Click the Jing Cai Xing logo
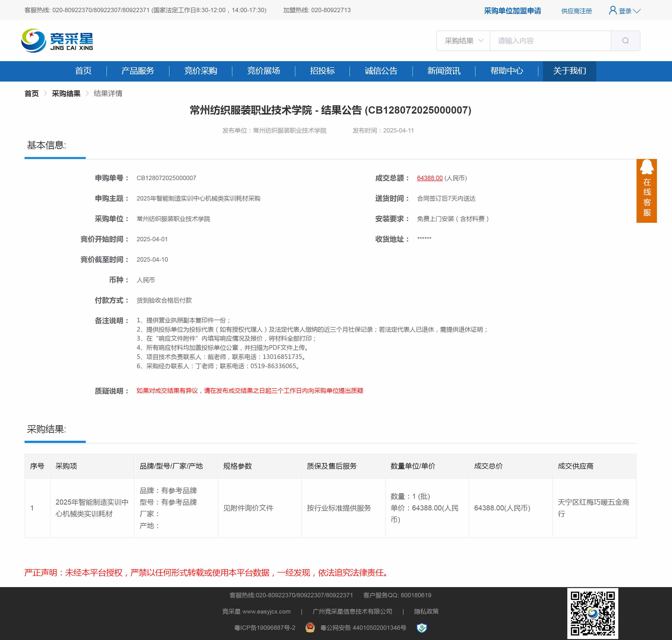Screen dimensions: 672x640 pyautogui.click(x=57, y=41)
